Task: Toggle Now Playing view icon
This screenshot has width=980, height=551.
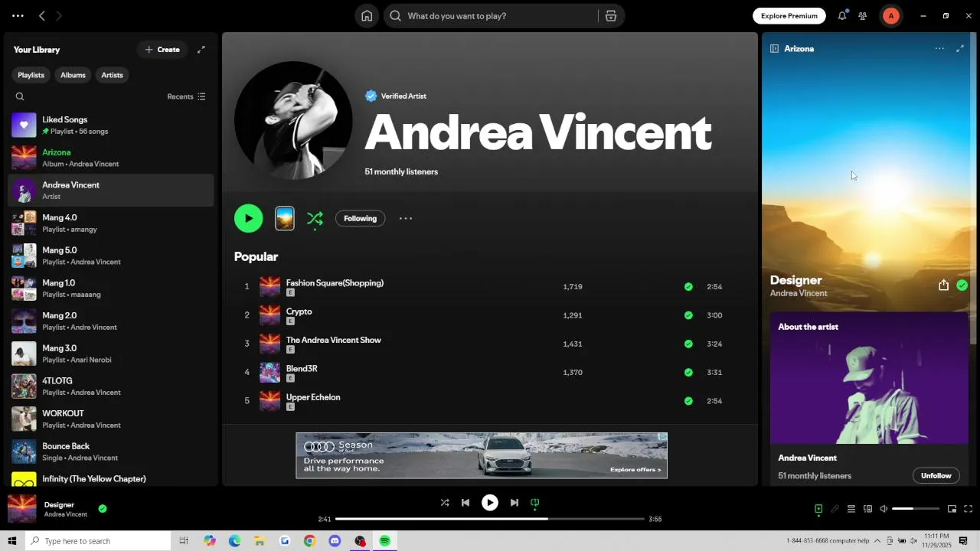Action: (818, 509)
